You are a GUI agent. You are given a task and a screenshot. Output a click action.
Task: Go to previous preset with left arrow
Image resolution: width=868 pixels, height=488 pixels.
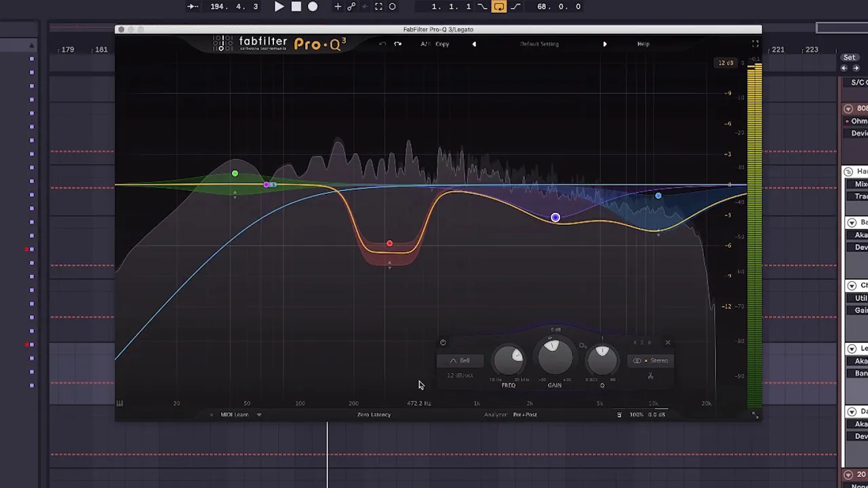click(474, 44)
